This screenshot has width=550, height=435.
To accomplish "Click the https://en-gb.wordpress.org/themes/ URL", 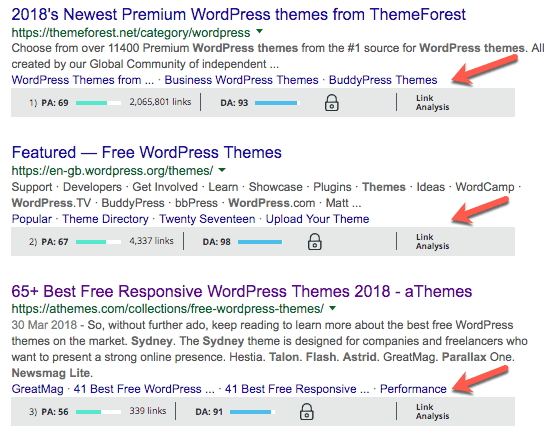I will 112,171.
